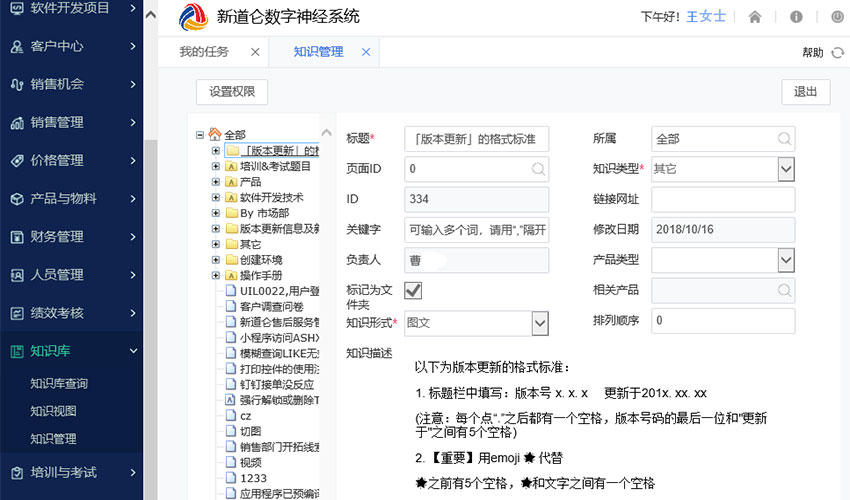Click the document icon of 客户调查问卷
The width and height of the screenshot is (850, 500).
[x=231, y=306]
